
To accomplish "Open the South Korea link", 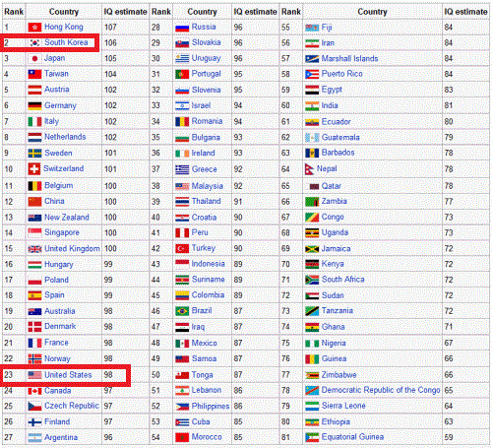I will (66, 42).
